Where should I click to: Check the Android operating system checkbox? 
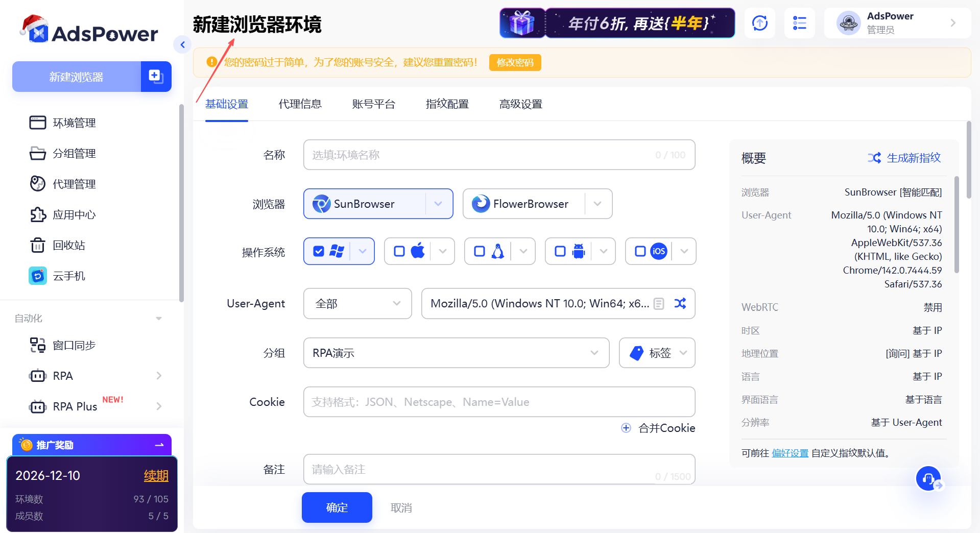click(560, 251)
